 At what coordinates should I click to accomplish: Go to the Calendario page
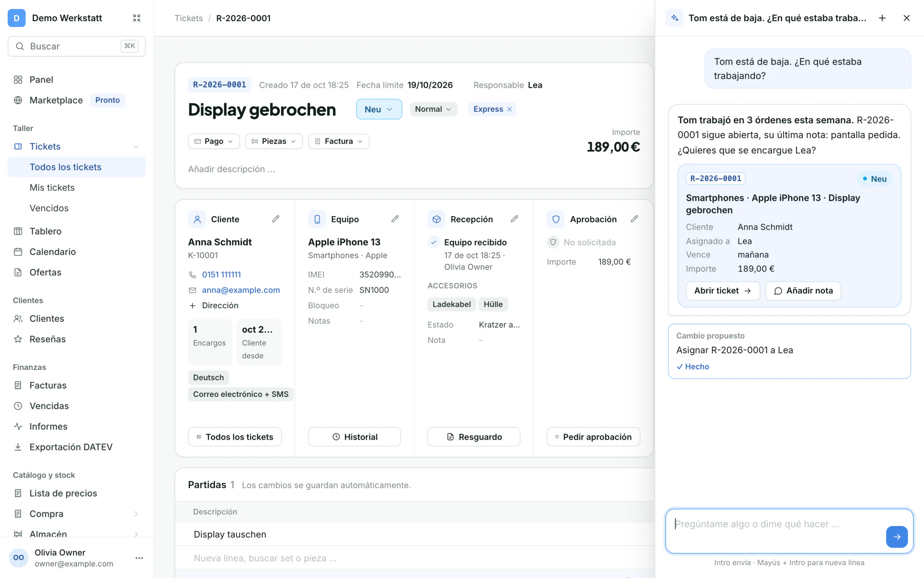tap(53, 252)
